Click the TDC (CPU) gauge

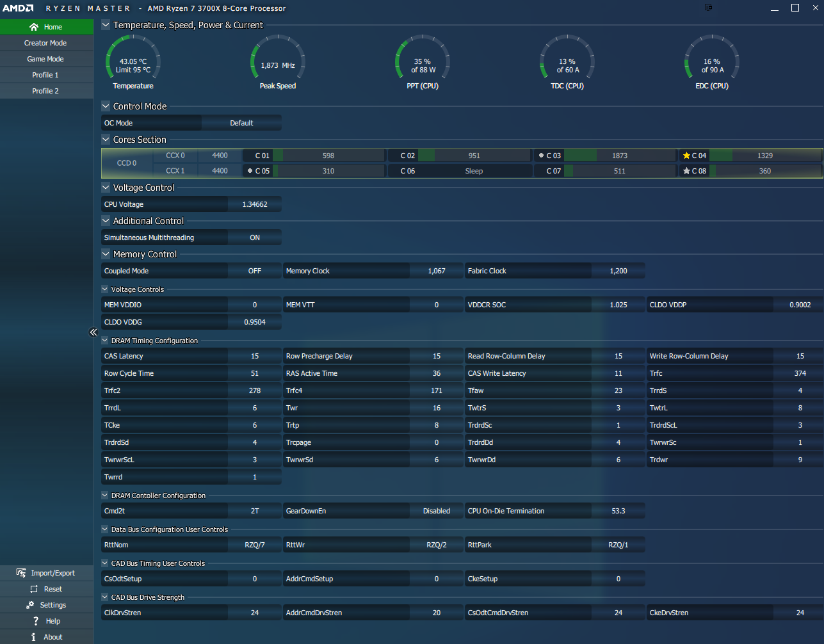pyautogui.click(x=567, y=63)
